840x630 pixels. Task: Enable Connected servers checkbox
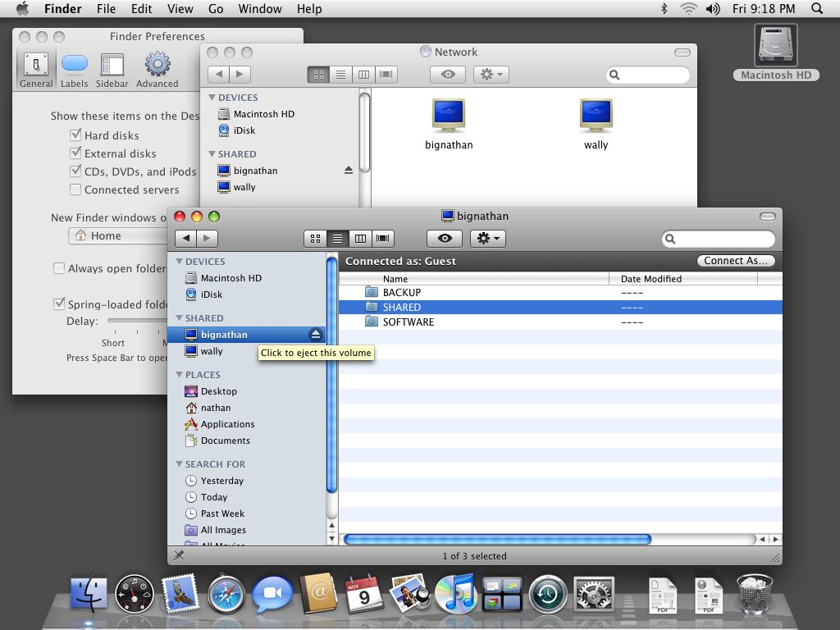point(75,189)
